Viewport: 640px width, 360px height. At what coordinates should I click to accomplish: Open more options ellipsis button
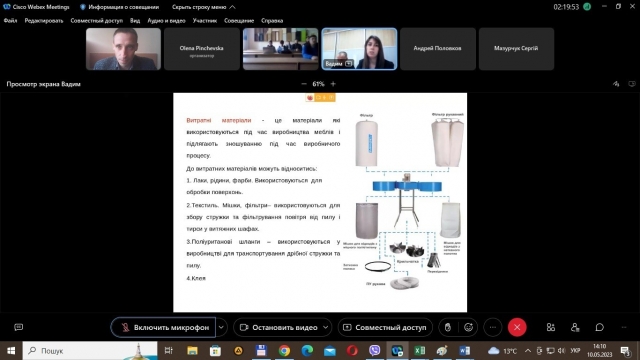point(493,327)
